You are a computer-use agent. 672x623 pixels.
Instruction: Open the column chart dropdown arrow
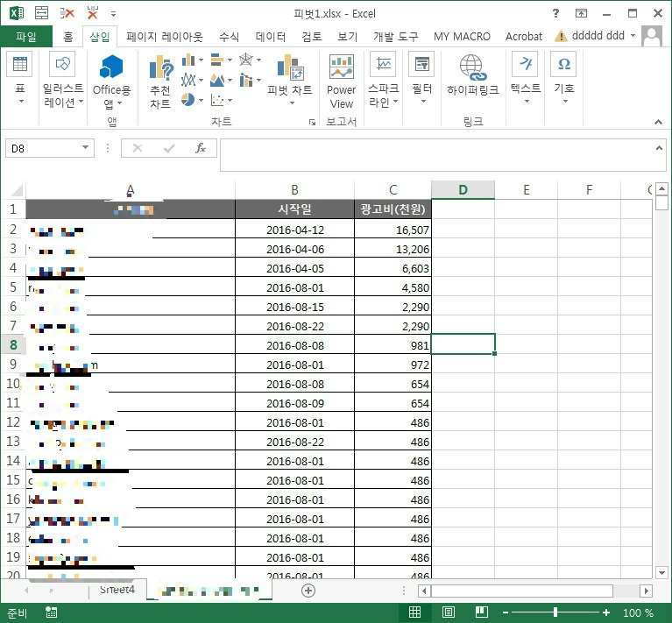[201, 60]
